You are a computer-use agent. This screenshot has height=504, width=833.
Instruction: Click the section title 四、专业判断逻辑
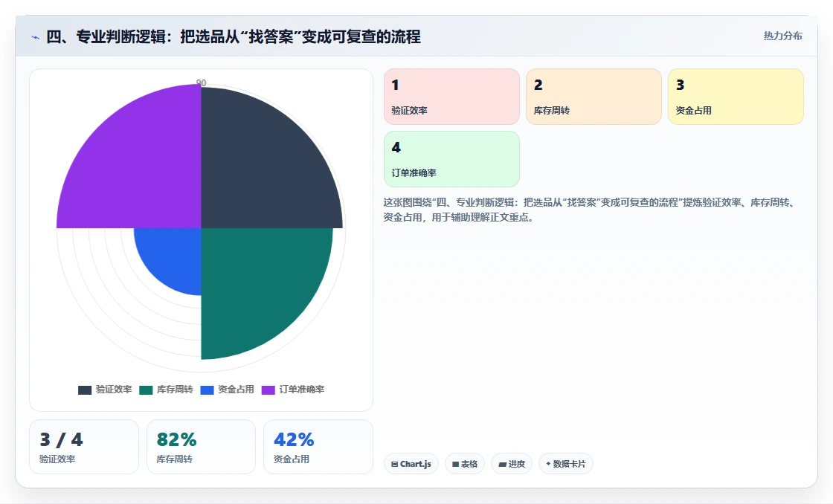tap(234, 36)
